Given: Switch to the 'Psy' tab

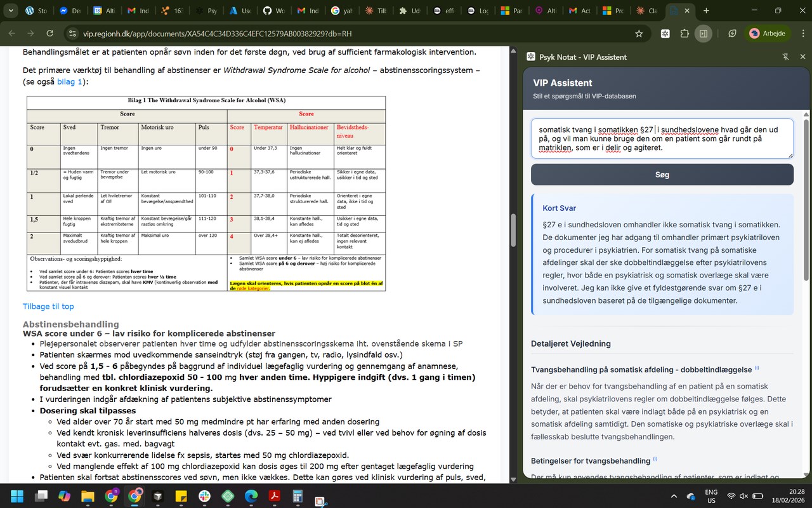Looking at the screenshot, I should (205, 11).
